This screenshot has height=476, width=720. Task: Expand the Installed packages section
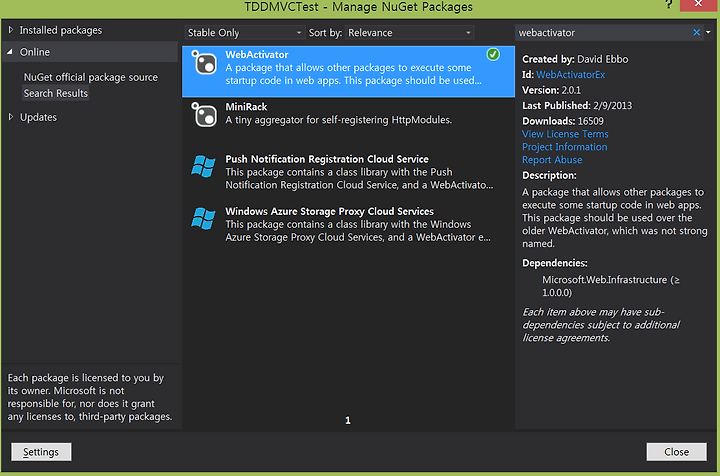(11, 30)
